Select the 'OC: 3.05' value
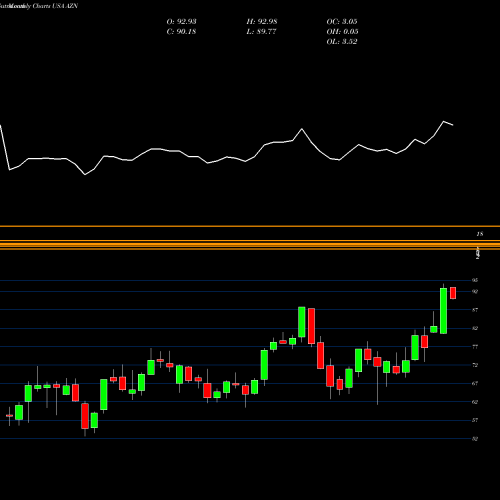Image resolution: width=500 pixels, height=500 pixels. pyautogui.click(x=342, y=22)
